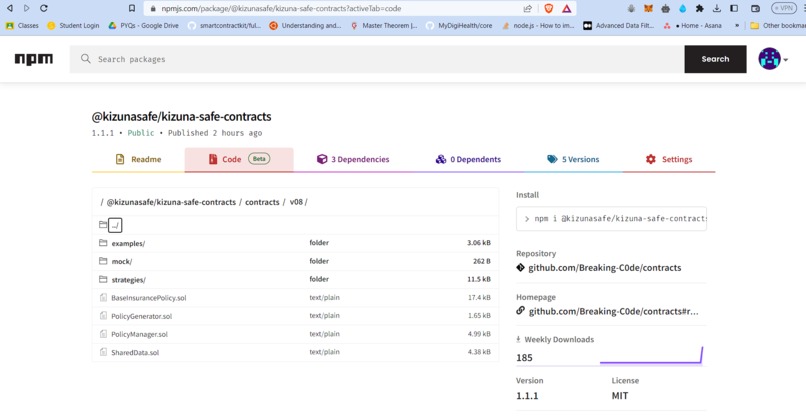Focus the Search packages input field
Screen dimensions: 806x418
click(x=377, y=59)
